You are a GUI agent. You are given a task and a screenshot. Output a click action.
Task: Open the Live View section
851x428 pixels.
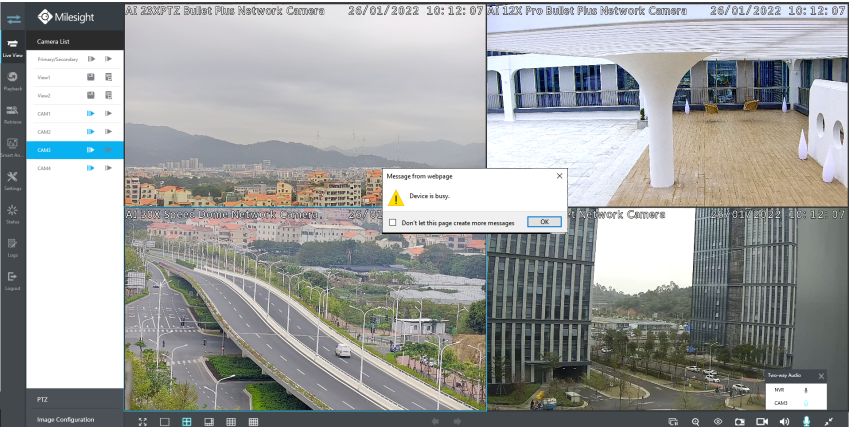(x=12, y=48)
